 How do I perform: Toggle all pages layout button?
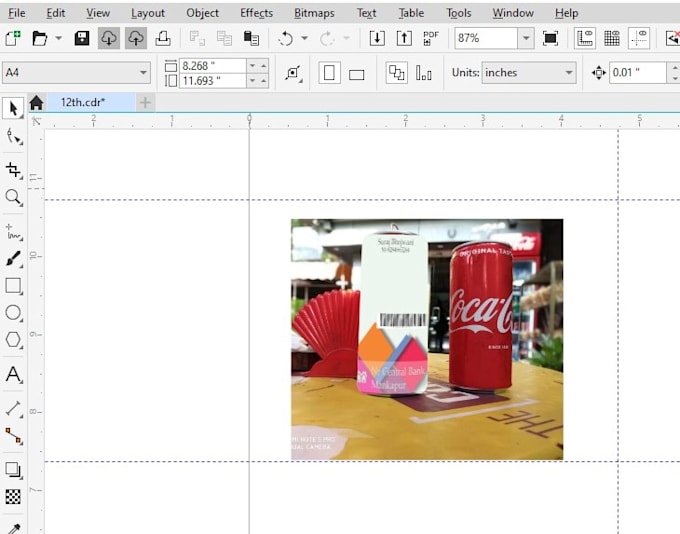tap(396, 72)
